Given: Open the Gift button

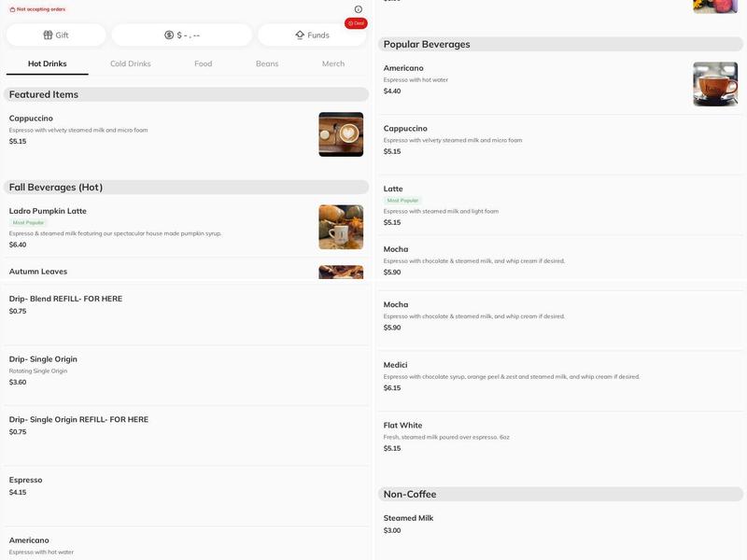Looking at the screenshot, I should 56,35.
